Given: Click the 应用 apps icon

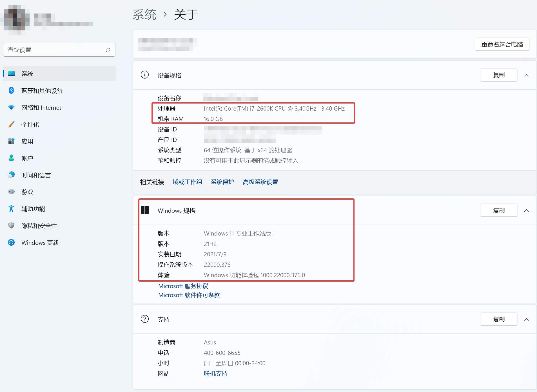Looking at the screenshot, I should click(x=11, y=141).
